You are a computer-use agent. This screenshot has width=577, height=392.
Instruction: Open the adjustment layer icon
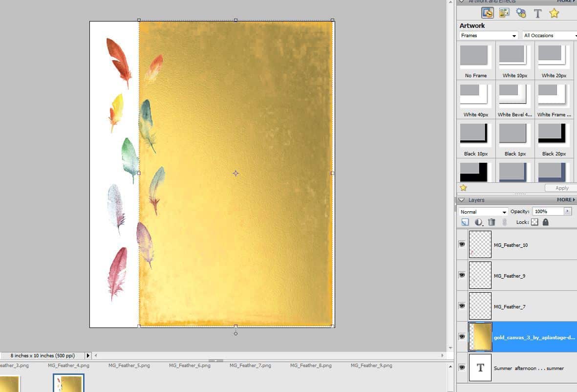tap(479, 222)
